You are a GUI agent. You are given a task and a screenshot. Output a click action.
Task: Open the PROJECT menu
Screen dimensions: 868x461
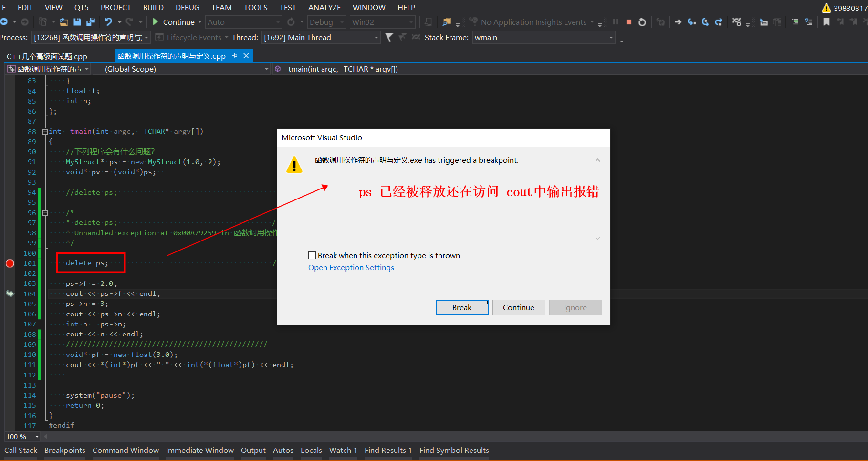click(115, 7)
